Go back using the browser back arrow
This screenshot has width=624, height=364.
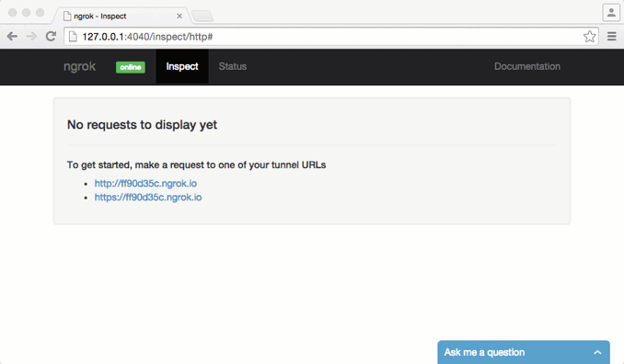12,37
